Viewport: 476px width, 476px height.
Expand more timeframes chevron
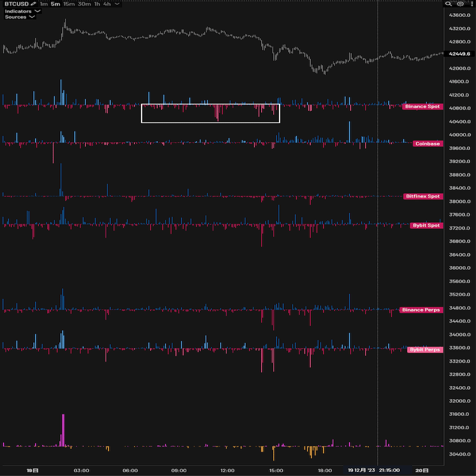click(x=117, y=4)
